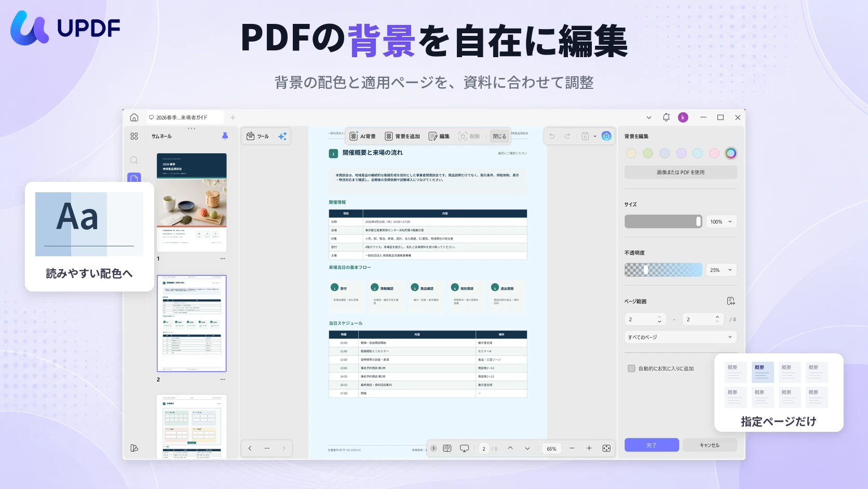
Task: Open the 25% opacity dropdown
Action: click(721, 270)
